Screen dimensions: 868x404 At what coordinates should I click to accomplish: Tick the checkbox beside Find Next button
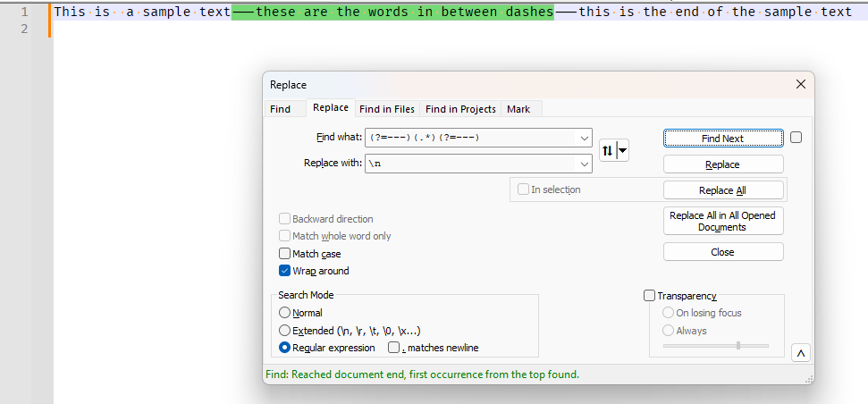coord(796,138)
